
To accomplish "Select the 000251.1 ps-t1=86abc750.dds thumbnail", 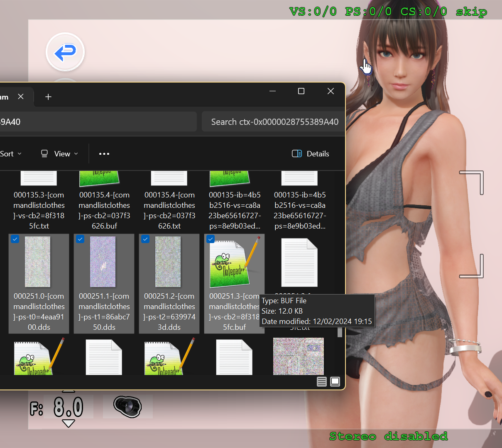I will tap(103, 262).
